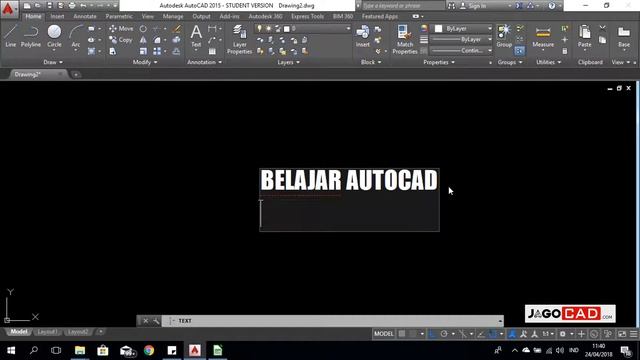Open the layer selection dropdown
The image size is (640, 360).
[x=303, y=29]
